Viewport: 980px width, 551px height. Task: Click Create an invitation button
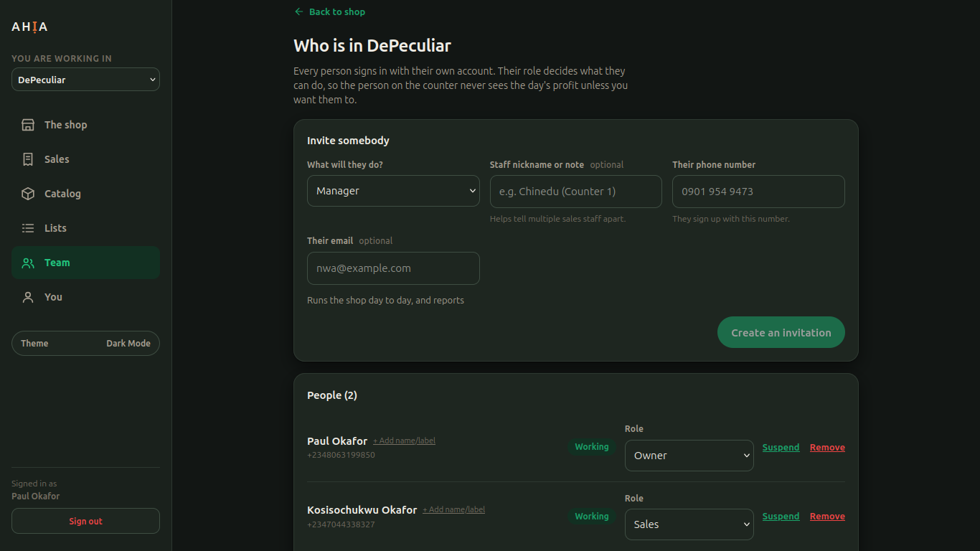pos(781,332)
